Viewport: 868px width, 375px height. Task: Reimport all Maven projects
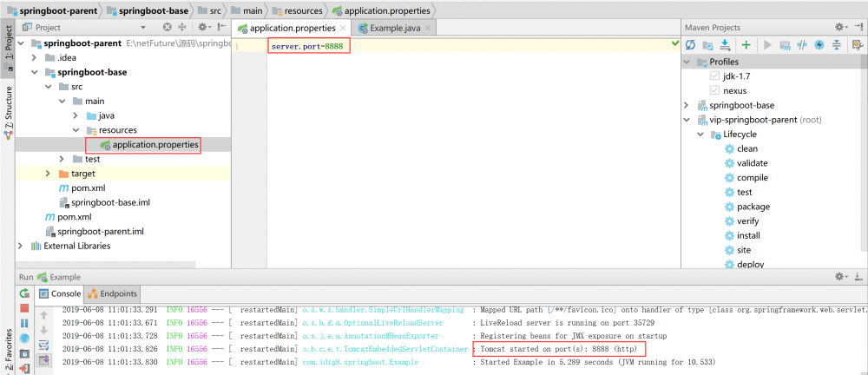point(690,45)
